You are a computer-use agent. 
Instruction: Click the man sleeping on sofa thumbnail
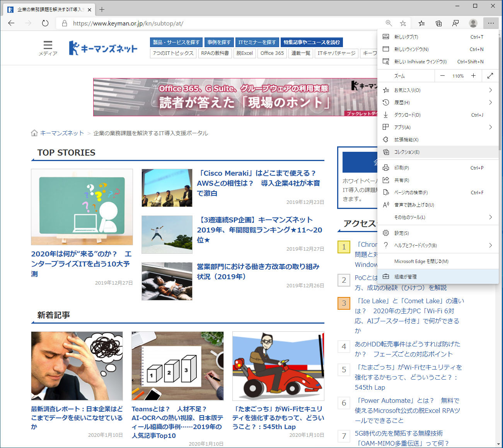tap(167, 281)
